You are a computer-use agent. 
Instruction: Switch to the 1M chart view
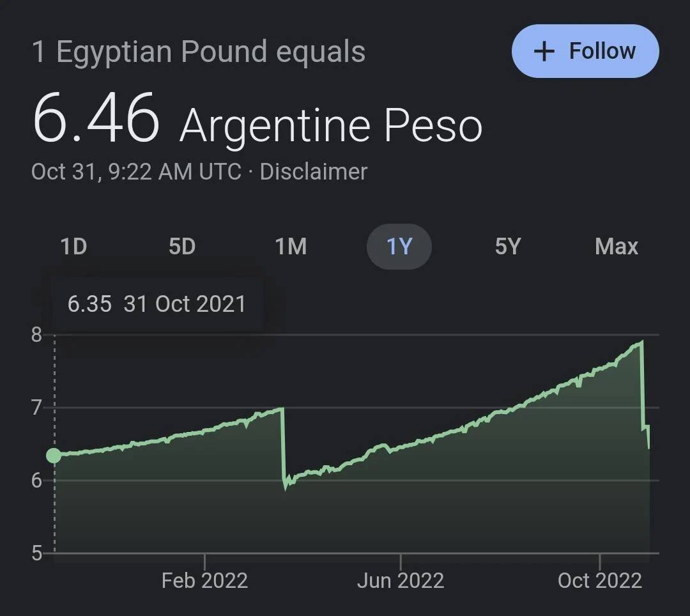point(291,247)
